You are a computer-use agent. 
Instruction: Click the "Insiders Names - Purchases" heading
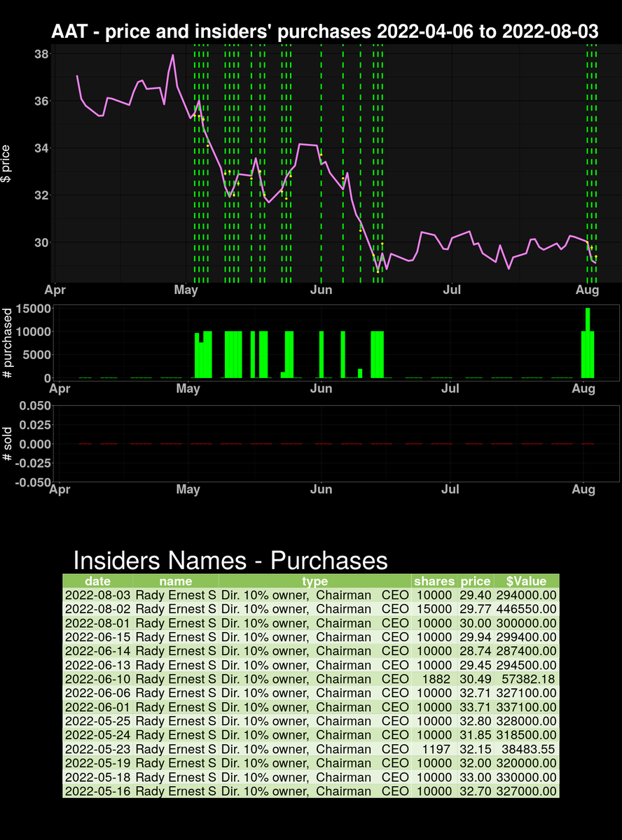click(230, 560)
